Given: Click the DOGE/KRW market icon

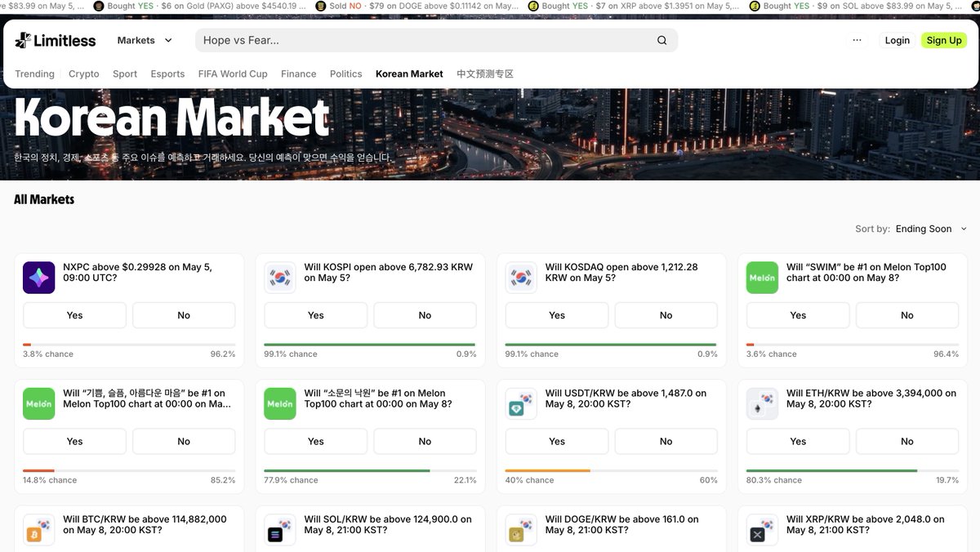Looking at the screenshot, I should click(521, 530).
